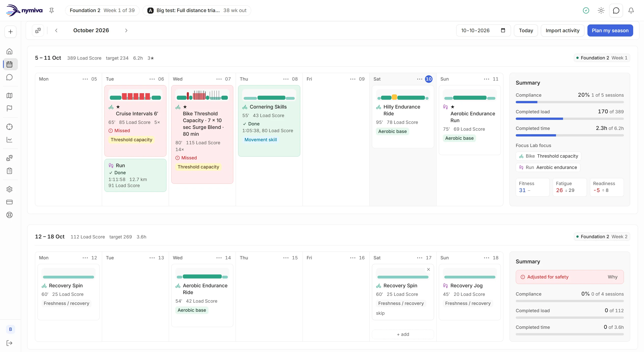644x352 pixels.
Task: Go to the previous month
Action: [56, 30]
